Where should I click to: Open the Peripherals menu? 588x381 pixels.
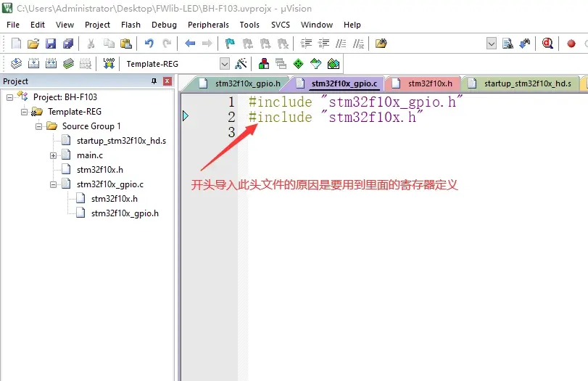click(x=208, y=25)
